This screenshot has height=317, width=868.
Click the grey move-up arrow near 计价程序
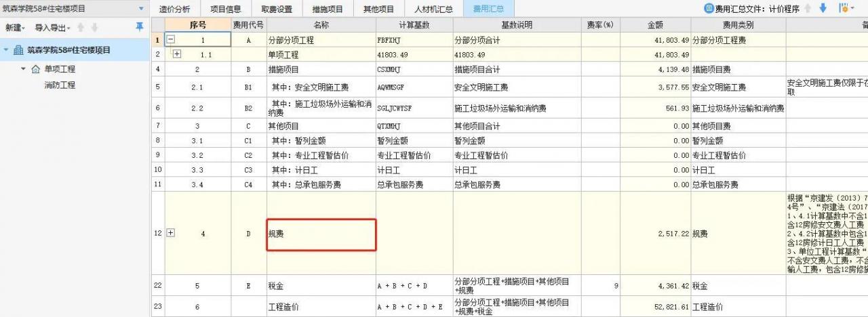click(809, 8)
